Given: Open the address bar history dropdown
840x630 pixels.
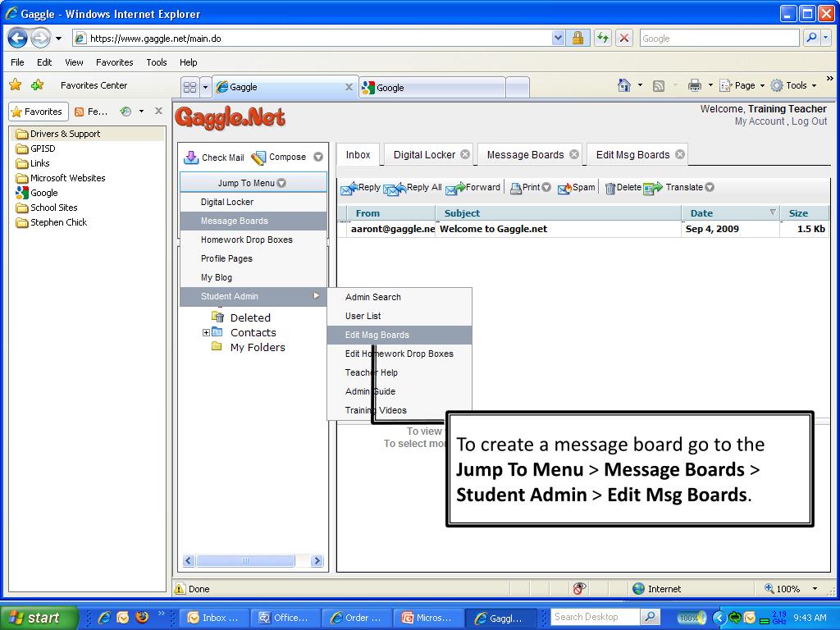Looking at the screenshot, I should coord(558,38).
